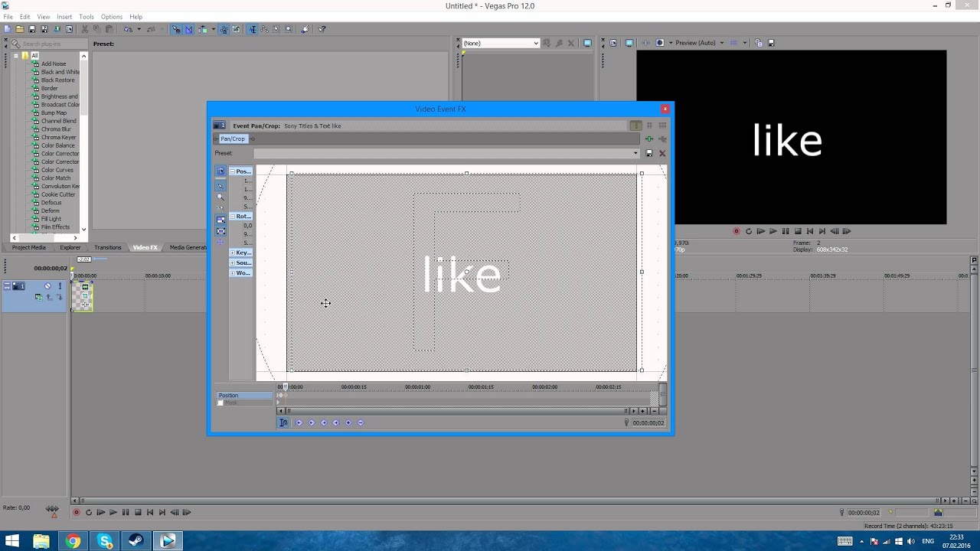Open the File menu

point(8,17)
